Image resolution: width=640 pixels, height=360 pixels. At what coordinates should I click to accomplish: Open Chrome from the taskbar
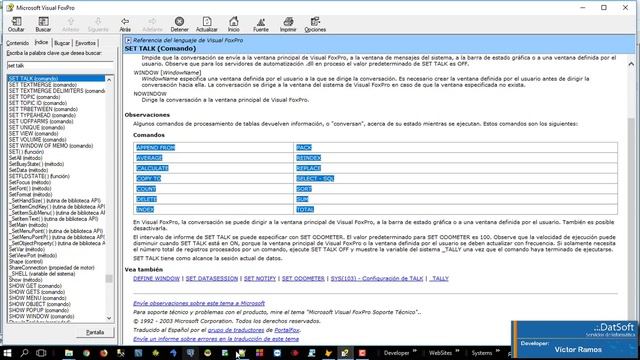coord(86,353)
